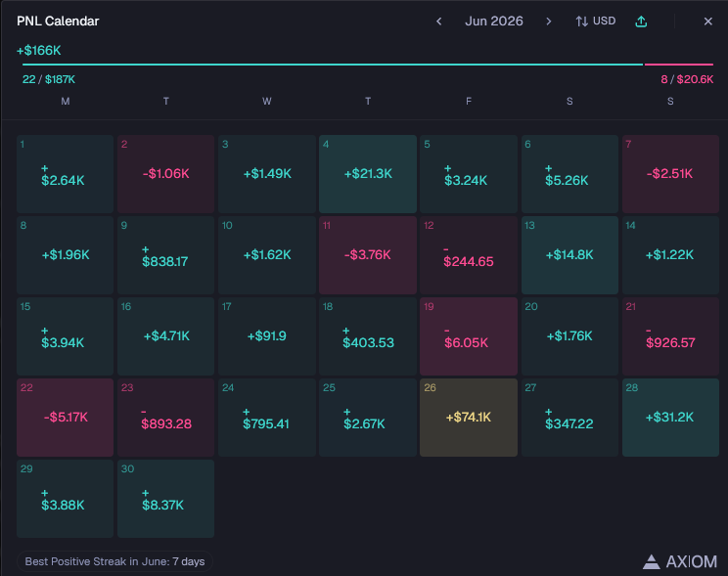Select June 24 cell +$795.41
The height and width of the screenshot is (576, 728).
pos(267,418)
